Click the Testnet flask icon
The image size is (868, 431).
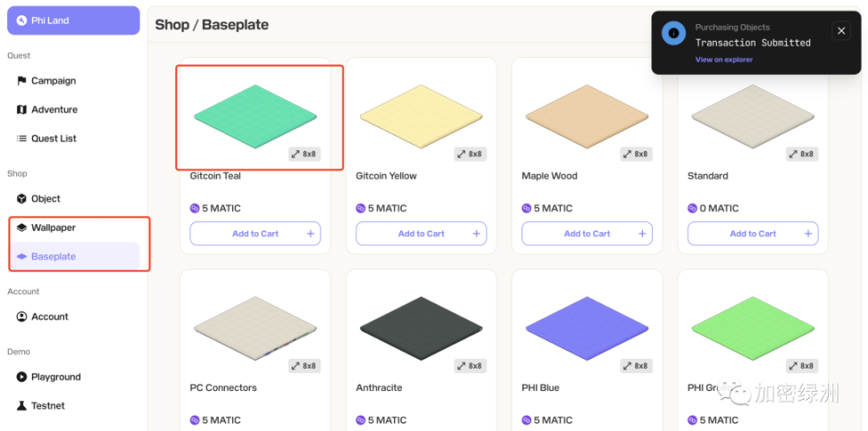click(x=21, y=405)
